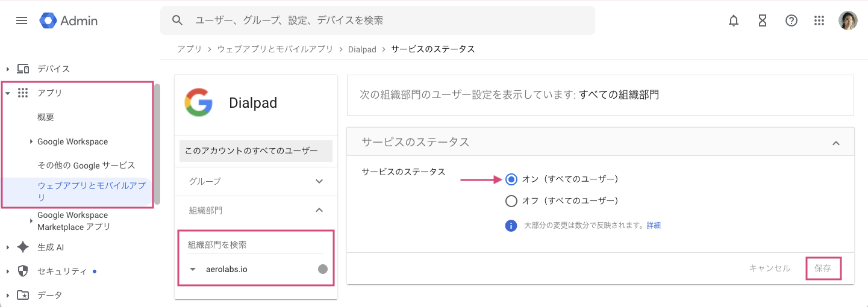This screenshot has height=307, width=868.
Task: Open ウェブアプリとモバイルアプリ in the sidebar
Action: tap(91, 191)
